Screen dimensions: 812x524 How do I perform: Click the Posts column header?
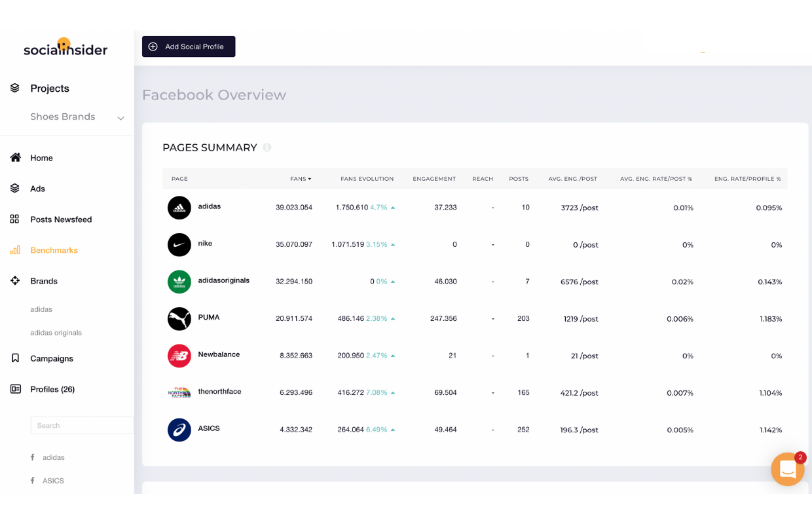(x=519, y=179)
